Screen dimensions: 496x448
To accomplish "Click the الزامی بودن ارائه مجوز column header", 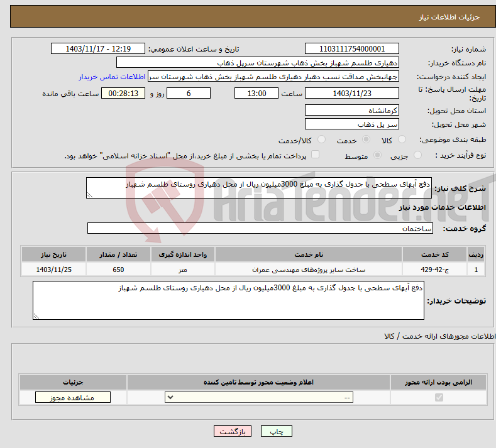I will point(438,382).
